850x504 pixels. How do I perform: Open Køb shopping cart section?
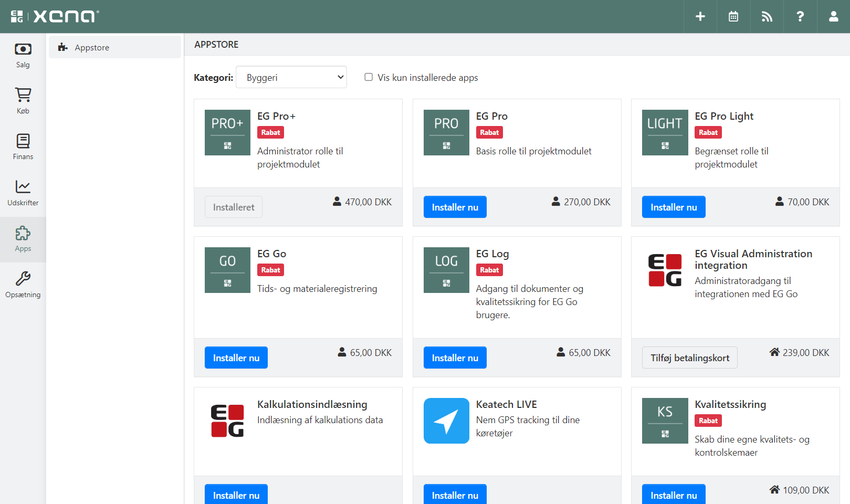(x=23, y=101)
